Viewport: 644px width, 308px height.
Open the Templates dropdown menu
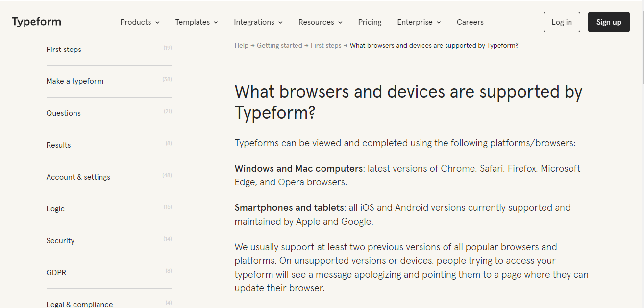coord(196,22)
